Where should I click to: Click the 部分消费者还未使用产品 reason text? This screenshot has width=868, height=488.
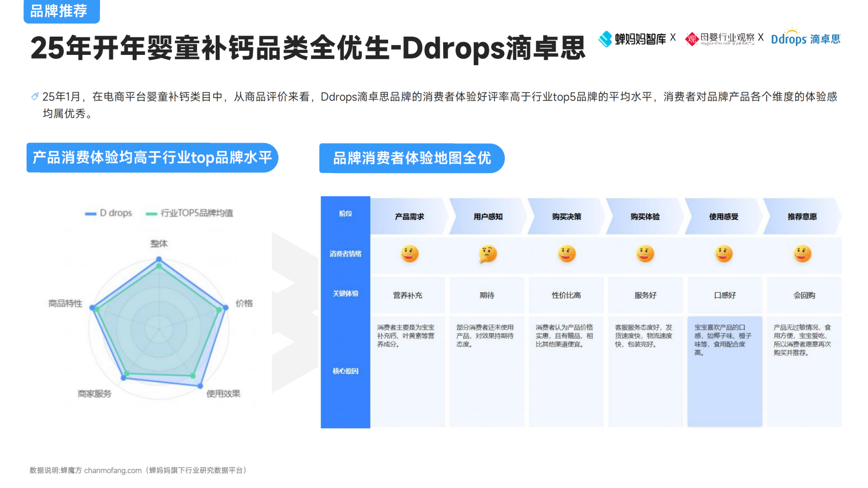(485, 336)
